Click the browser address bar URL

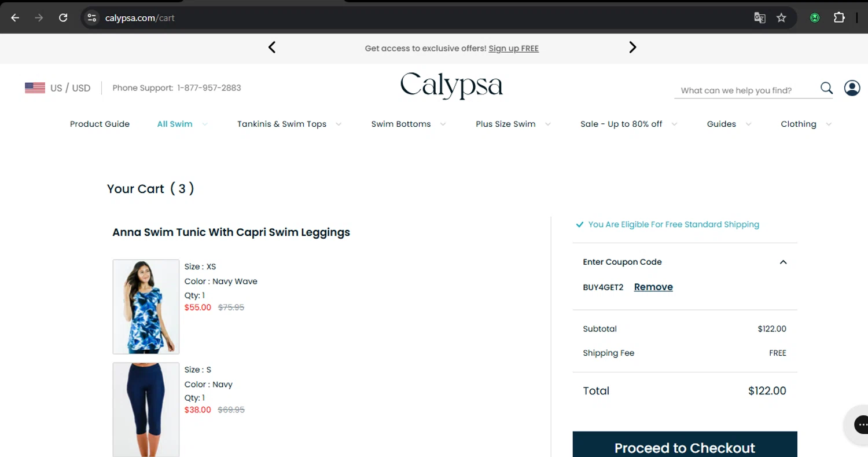(x=140, y=18)
